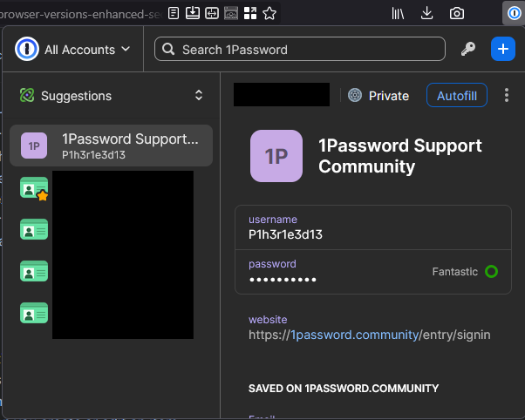Image resolution: width=525 pixels, height=420 pixels.
Task: Select the starred identity item in list
Action: (34, 188)
